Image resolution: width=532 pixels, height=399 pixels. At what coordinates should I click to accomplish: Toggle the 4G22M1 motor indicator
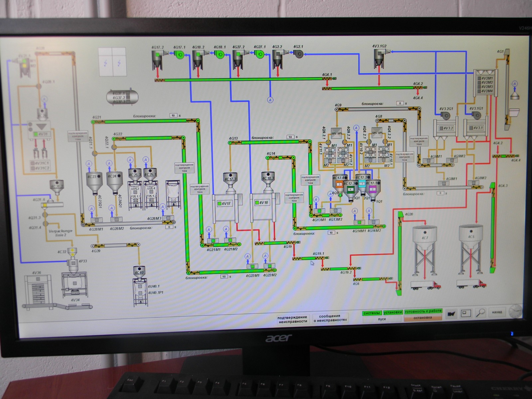(253, 266)
